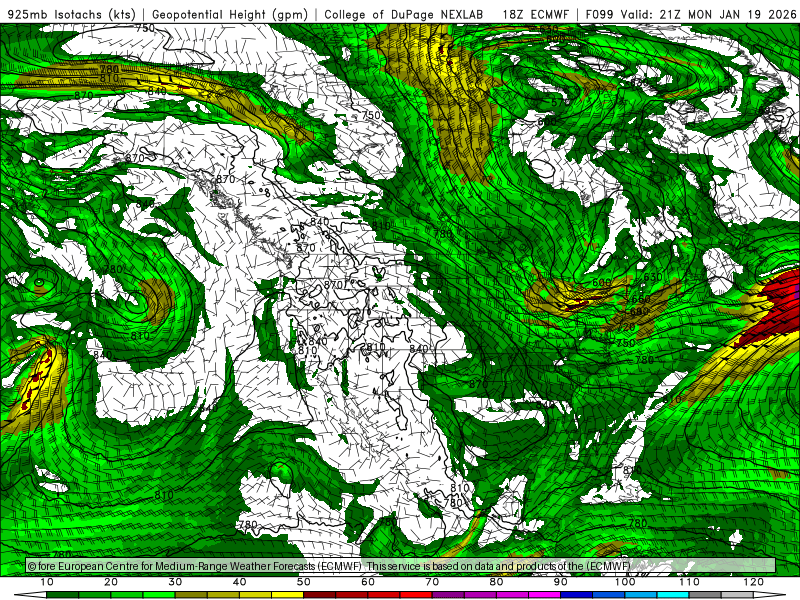
Task: Click the '50' label on the color scale
Action: 304,582
